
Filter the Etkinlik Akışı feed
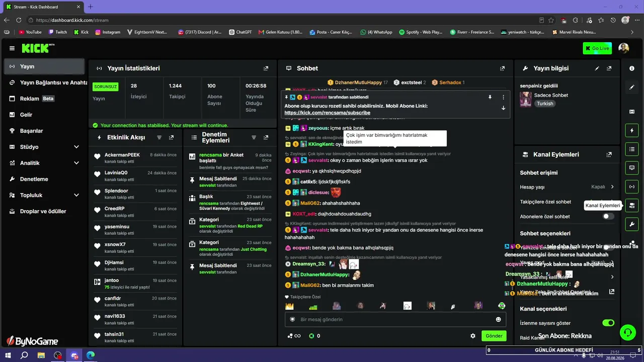tap(159, 137)
